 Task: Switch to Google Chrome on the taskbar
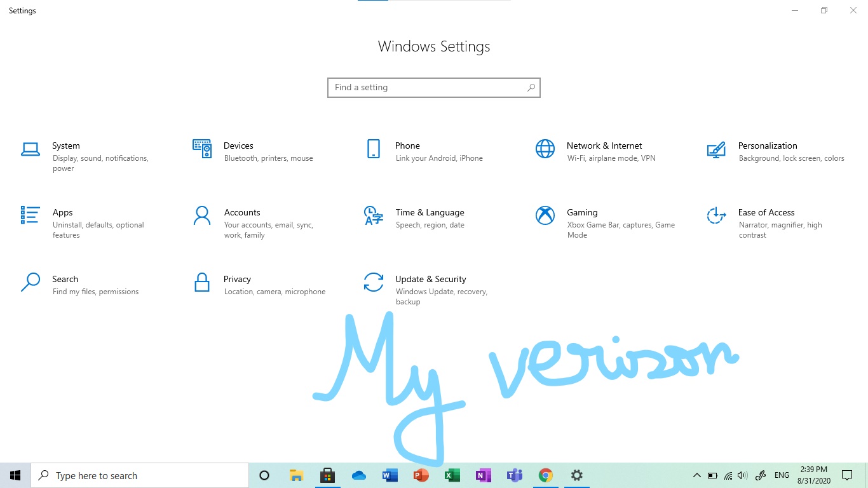click(545, 475)
